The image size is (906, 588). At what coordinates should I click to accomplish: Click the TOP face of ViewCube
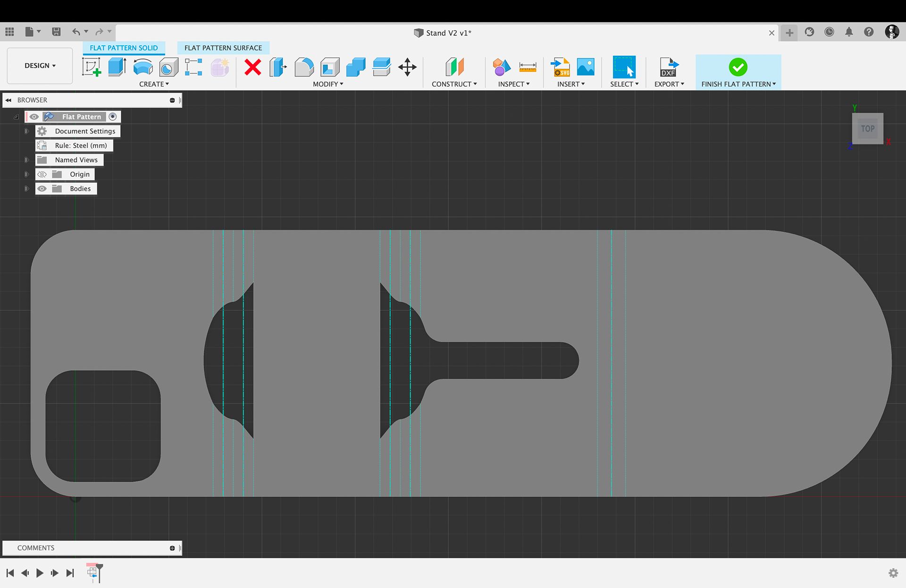tap(867, 129)
